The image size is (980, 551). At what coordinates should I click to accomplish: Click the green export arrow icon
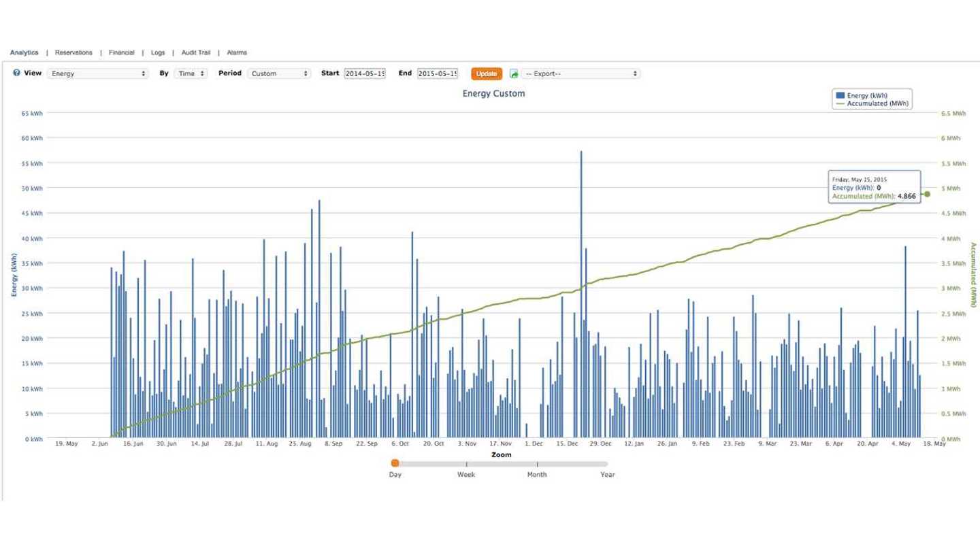(x=514, y=73)
